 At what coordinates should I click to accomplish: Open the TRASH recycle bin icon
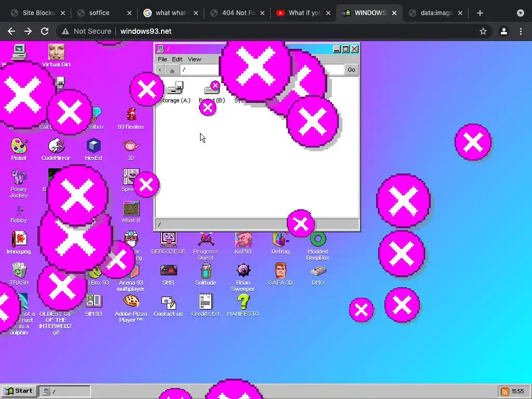19,274
